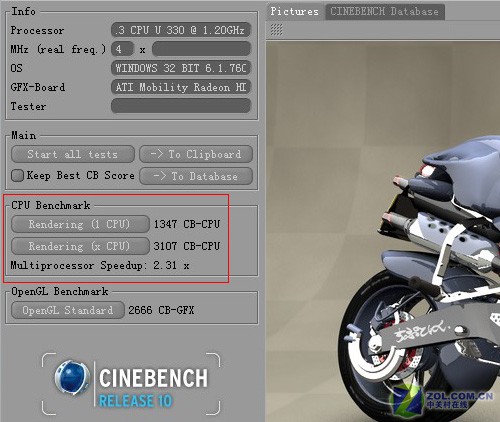Run the Rendering (x CPU) benchmark

coord(80,246)
